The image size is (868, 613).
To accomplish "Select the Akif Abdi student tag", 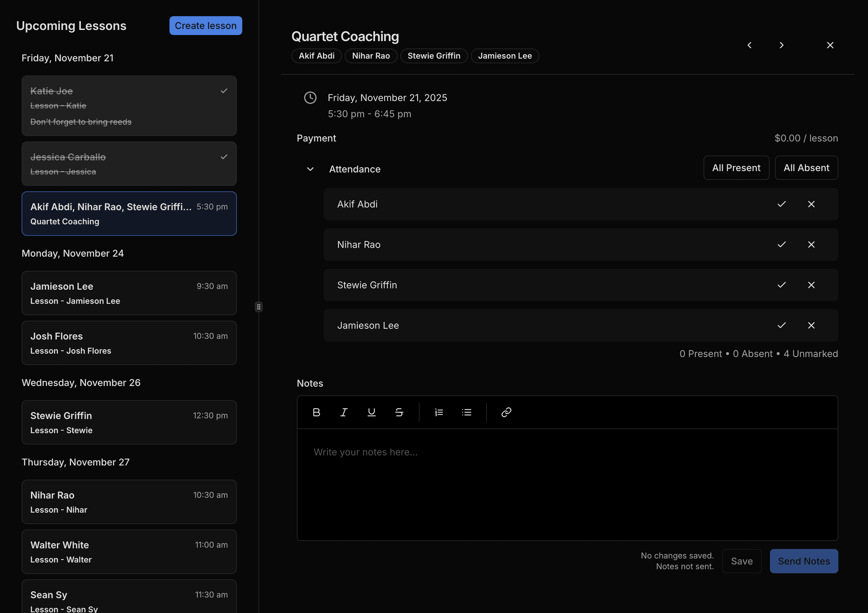I will (316, 56).
